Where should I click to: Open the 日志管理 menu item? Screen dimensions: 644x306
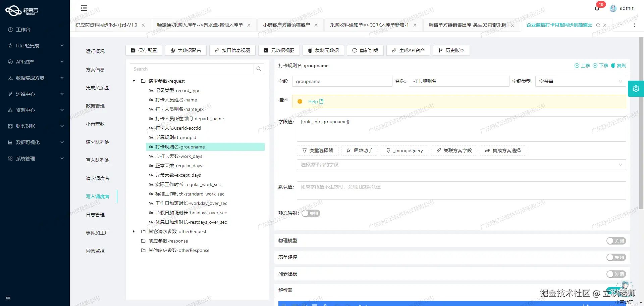95,214
